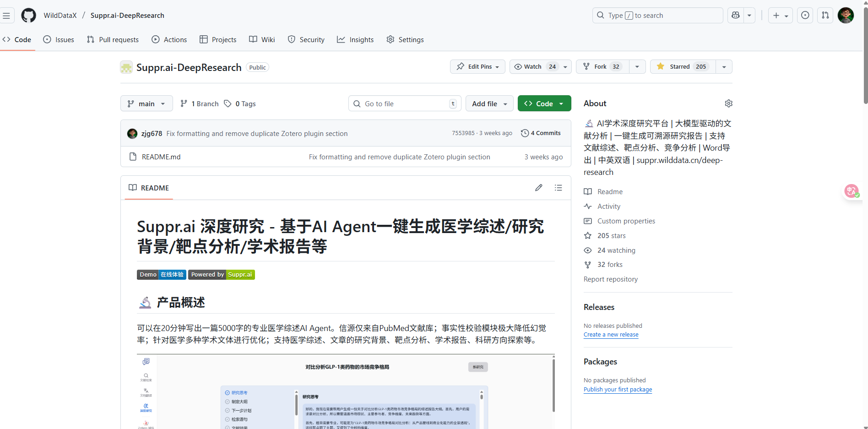868x429 pixels.
Task: Fork the repository with Fork button
Action: click(602, 67)
